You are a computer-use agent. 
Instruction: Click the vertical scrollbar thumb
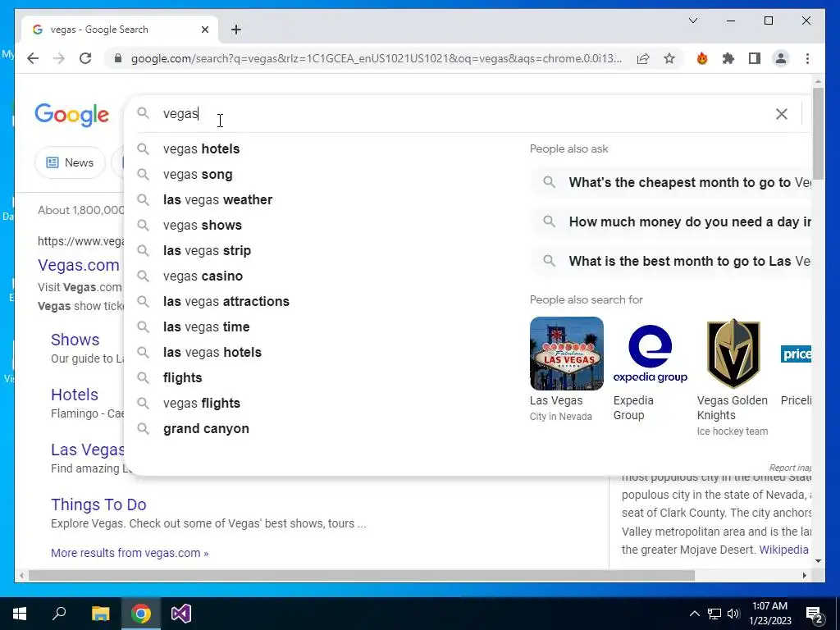coord(818,134)
